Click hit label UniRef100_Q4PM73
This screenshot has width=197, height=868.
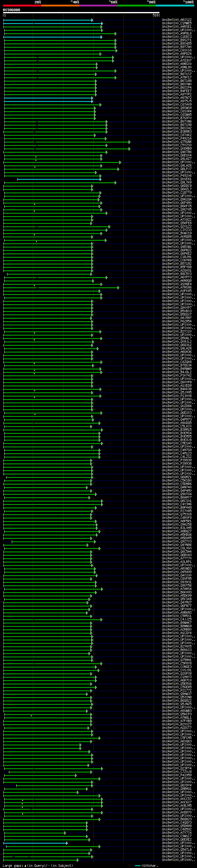pyautogui.click(x=177, y=419)
